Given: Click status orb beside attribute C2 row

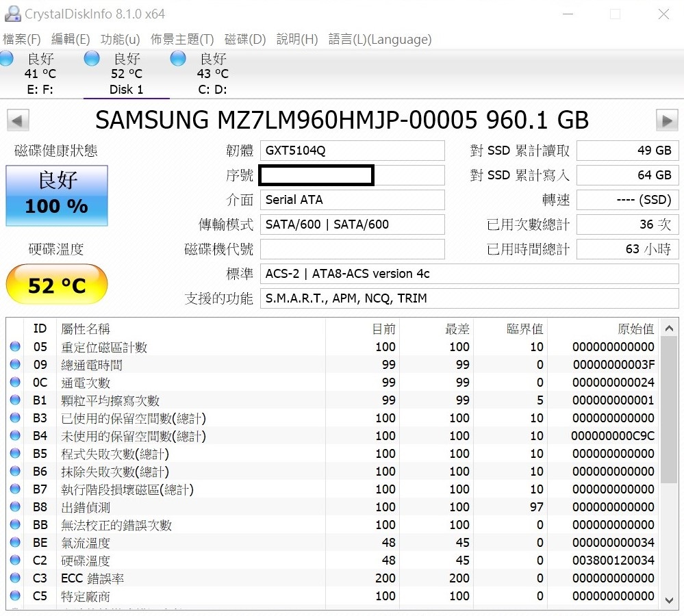Looking at the screenshot, I should [x=15, y=561].
